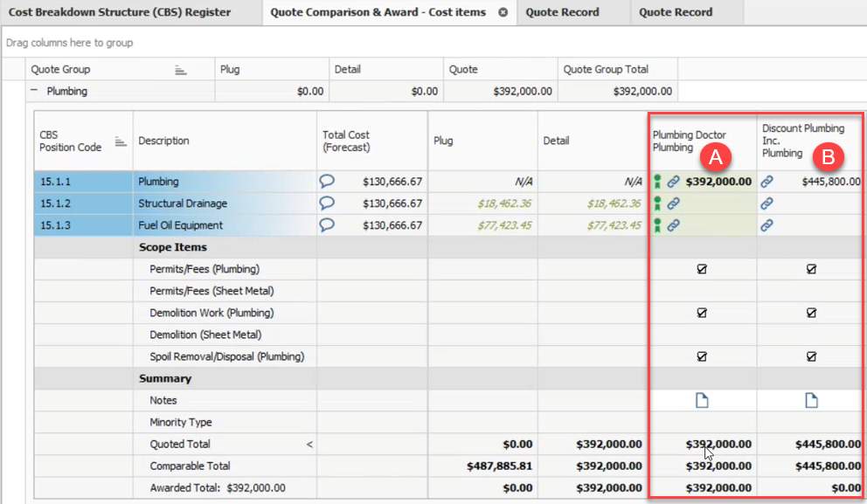Select the $392,000.00 Plumbing Doctor quote cell

(x=718, y=182)
